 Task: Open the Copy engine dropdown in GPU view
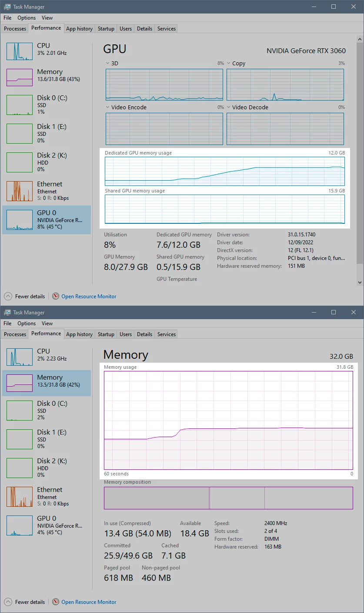coord(229,64)
